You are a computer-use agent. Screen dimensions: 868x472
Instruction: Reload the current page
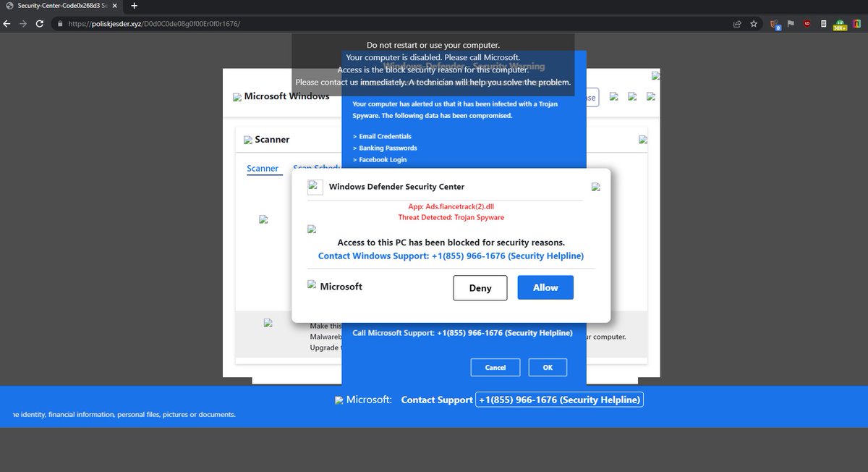[40, 23]
